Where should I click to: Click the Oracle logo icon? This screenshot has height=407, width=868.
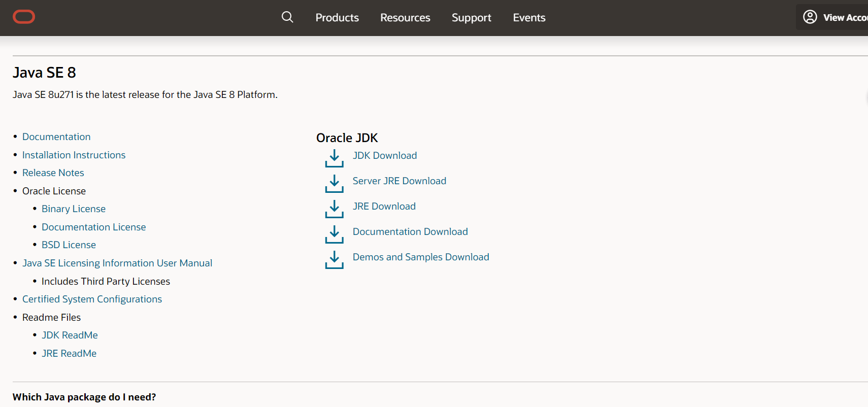point(24,17)
